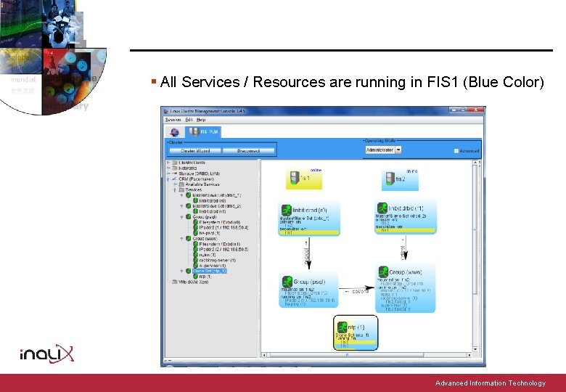Click the ntp (1) tree running icon

[x=195, y=277]
